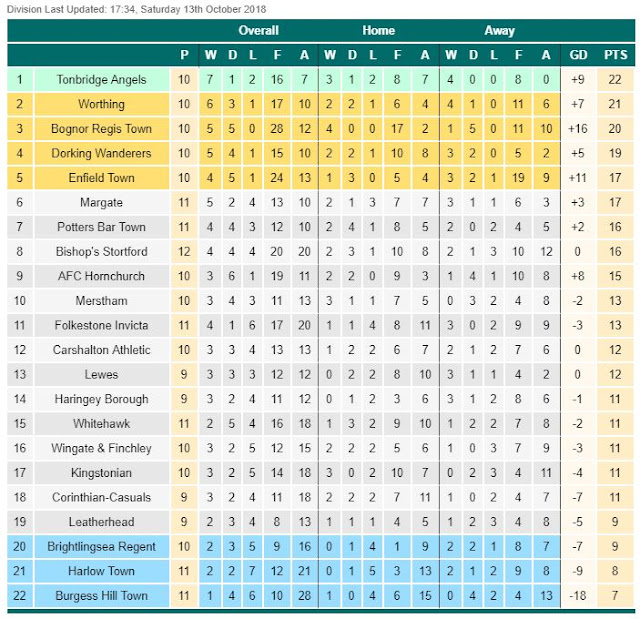The width and height of the screenshot is (640, 619).
Task: Click the Lewes team name
Action: point(101,374)
